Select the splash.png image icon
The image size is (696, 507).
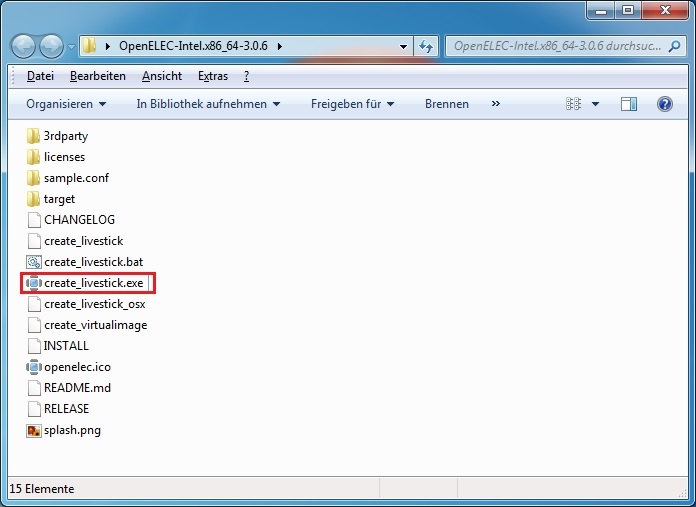34,430
